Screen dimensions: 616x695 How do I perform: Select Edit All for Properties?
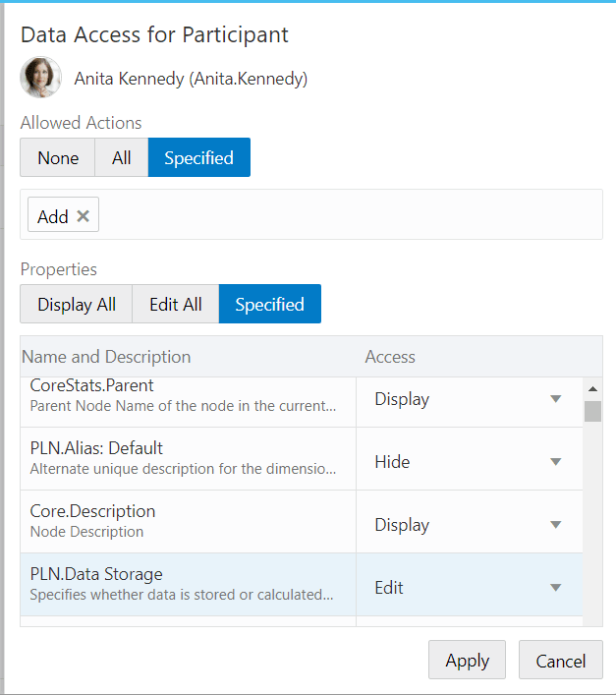[x=176, y=305]
